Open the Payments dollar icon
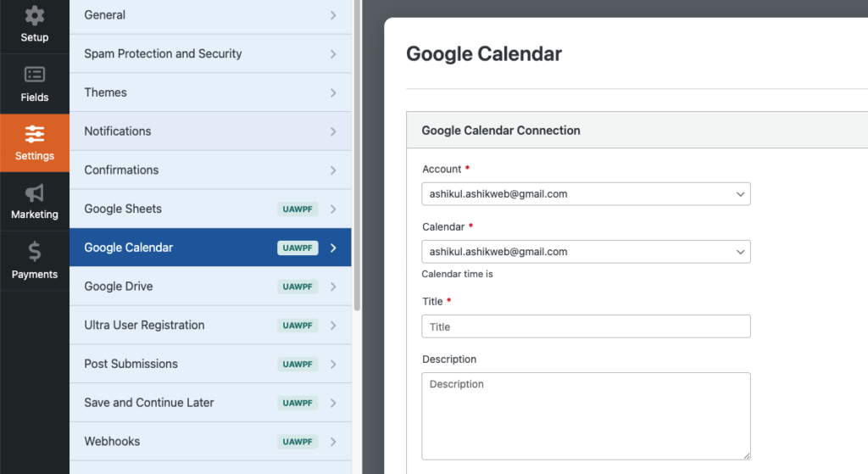Screen dimensions: 868x474 click(35, 252)
